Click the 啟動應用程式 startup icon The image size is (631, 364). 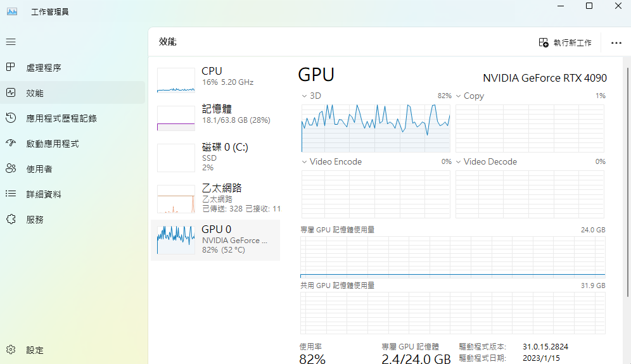11,143
